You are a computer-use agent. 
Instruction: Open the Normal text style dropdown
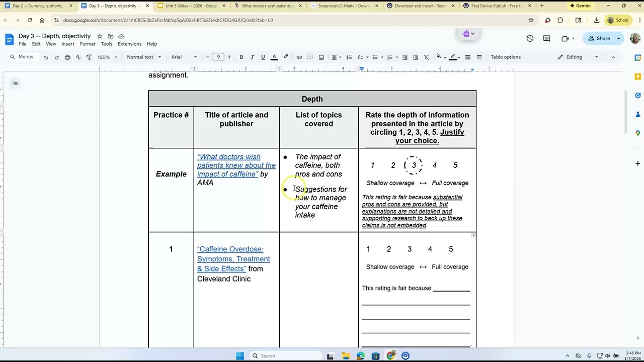(143, 57)
